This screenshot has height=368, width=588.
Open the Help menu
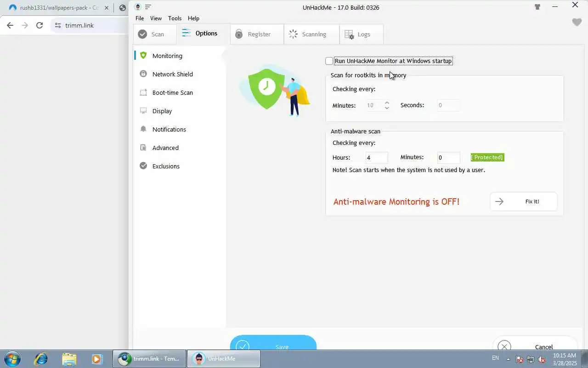click(x=193, y=18)
